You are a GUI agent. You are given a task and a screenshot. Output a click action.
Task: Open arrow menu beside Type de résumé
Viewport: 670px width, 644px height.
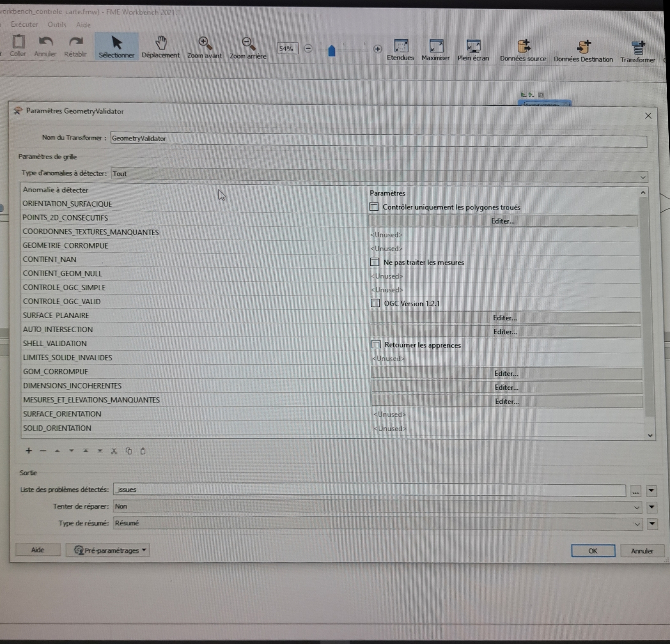(652, 524)
